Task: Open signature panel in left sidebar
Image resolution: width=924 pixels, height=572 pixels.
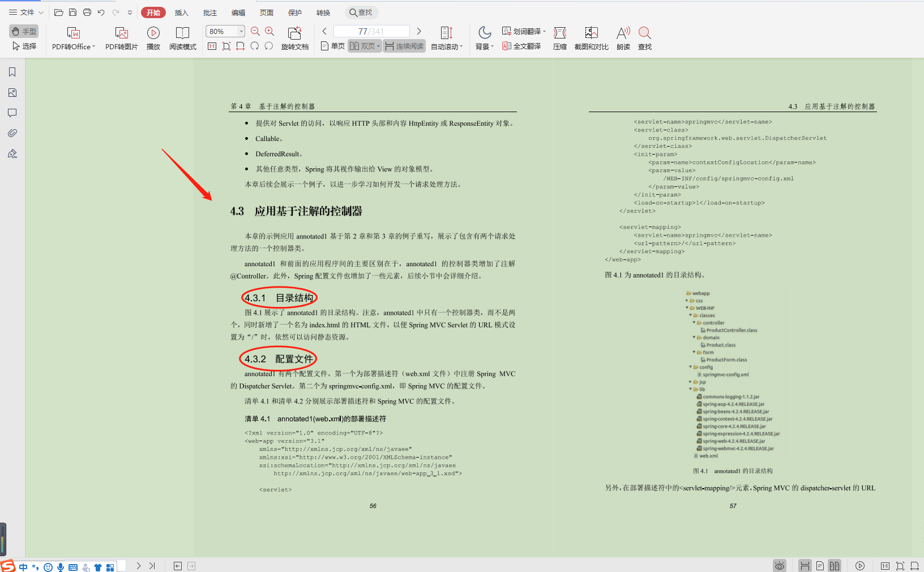Action: tap(12, 153)
